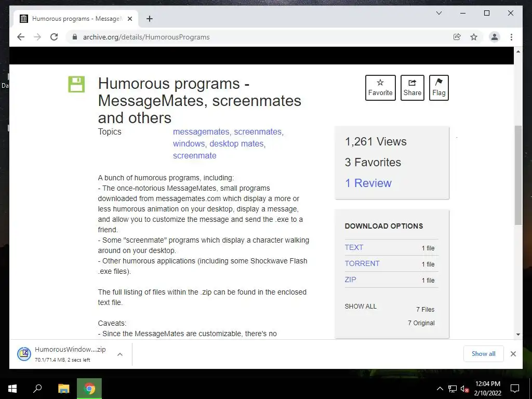Click the address bar URL
The height and width of the screenshot is (399, 532).
(146, 37)
